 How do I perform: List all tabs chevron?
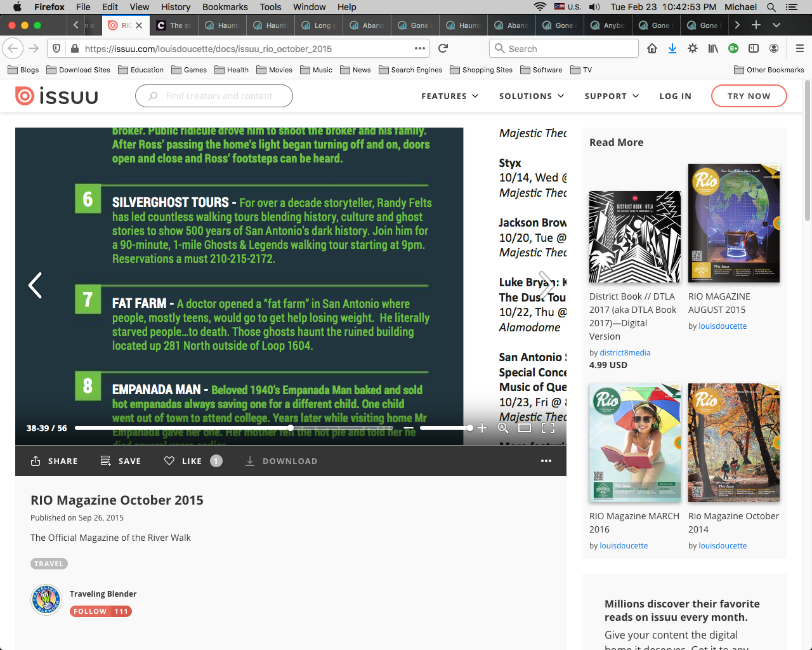(x=776, y=25)
